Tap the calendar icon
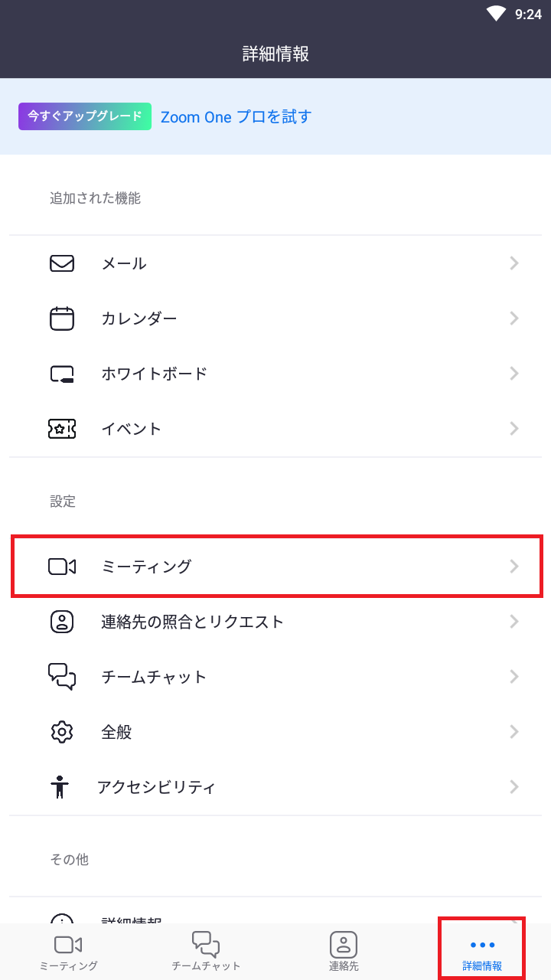Screen dimensions: 551x980 pos(62,318)
